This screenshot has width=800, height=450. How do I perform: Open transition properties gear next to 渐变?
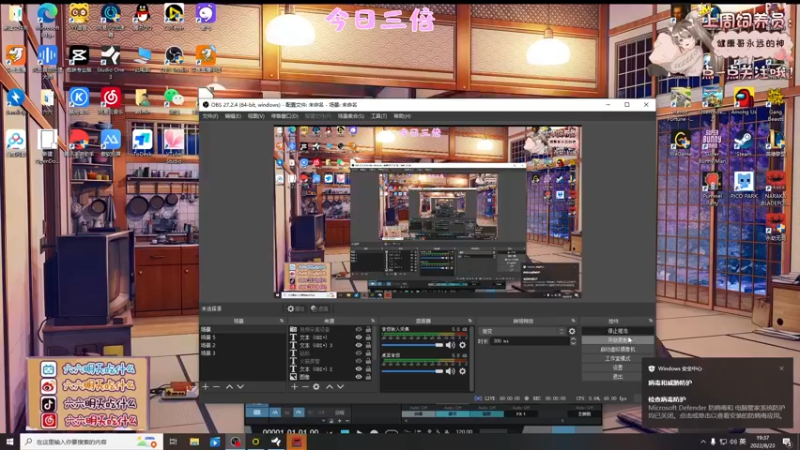pyautogui.click(x=572, y=331)
